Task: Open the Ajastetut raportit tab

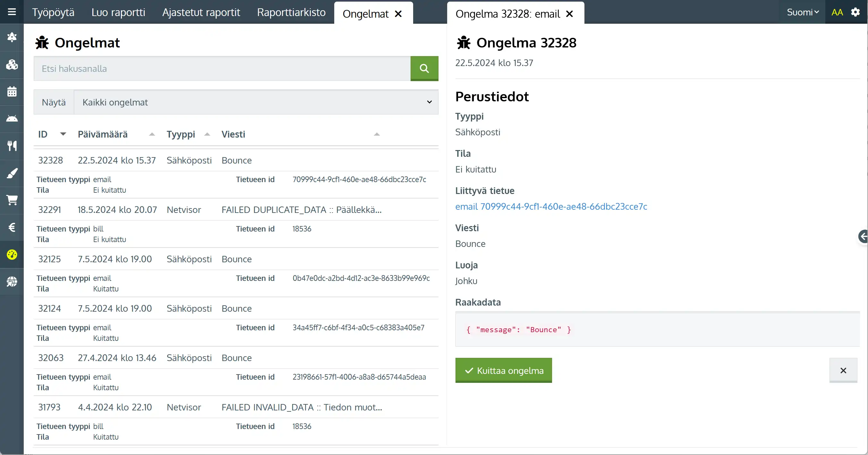Action: (x=201, y=12)
